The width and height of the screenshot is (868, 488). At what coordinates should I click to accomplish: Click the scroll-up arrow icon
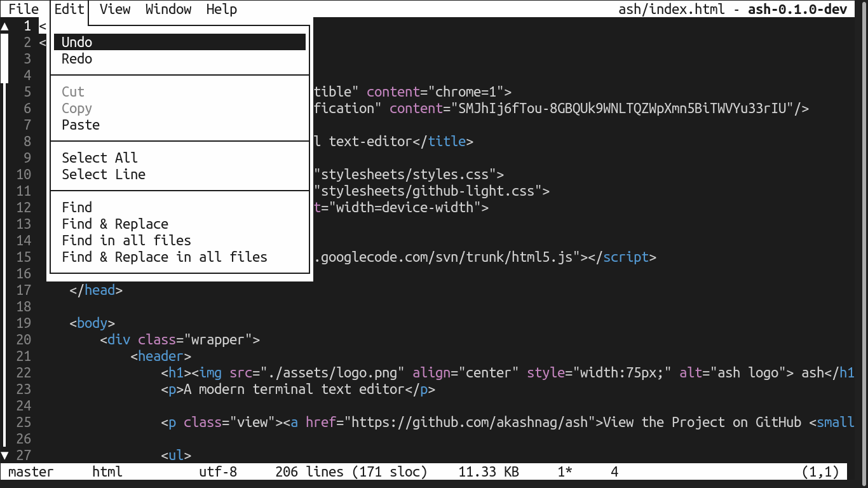click(5, 26)
